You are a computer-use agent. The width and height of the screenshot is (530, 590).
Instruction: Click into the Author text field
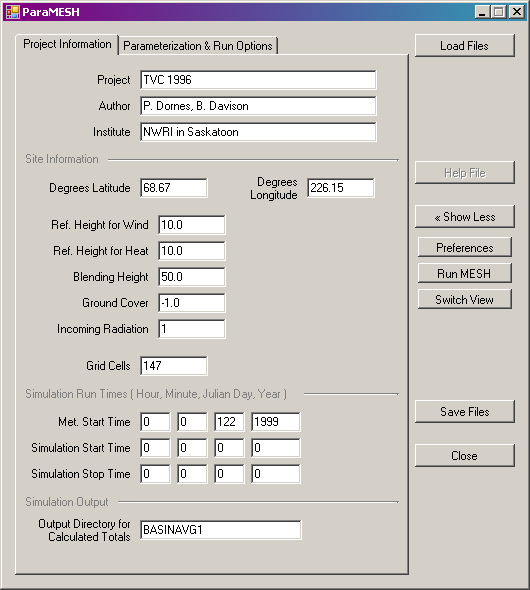258,106
